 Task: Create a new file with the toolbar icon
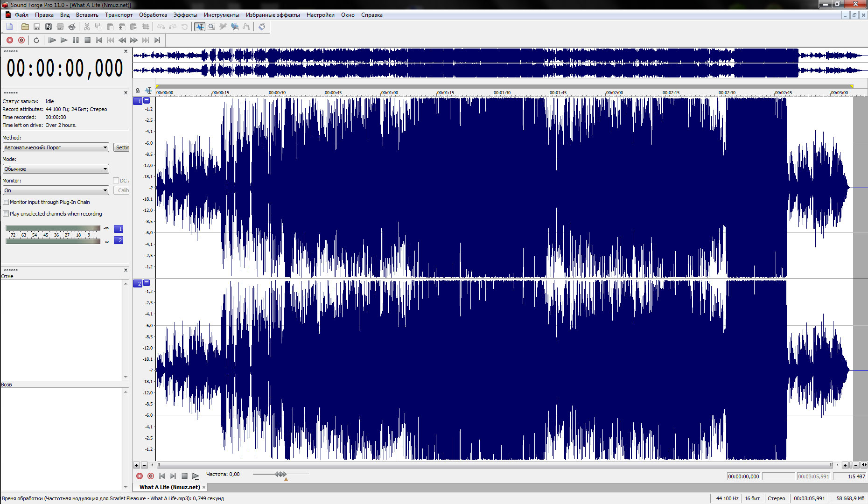9,27
